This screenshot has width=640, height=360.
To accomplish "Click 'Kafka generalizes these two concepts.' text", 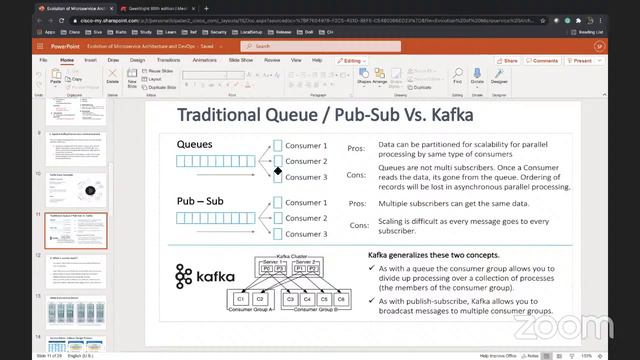I will pyautogui.click(x=433, y=255).
